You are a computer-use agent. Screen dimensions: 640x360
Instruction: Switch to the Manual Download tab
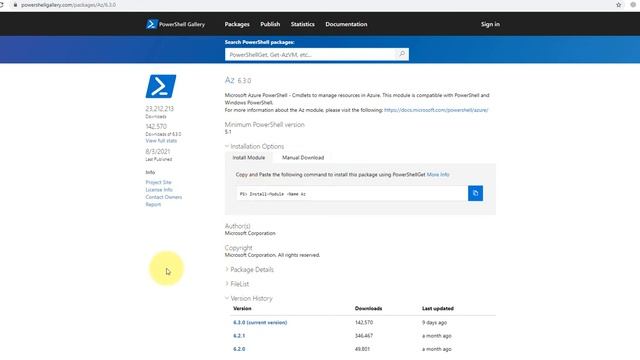[303, 158]
